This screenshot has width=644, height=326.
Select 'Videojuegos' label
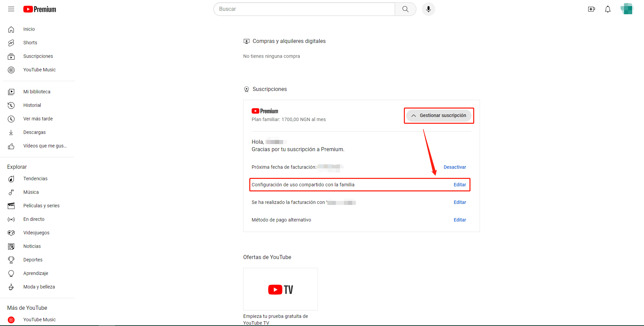[x=36, y=233]
